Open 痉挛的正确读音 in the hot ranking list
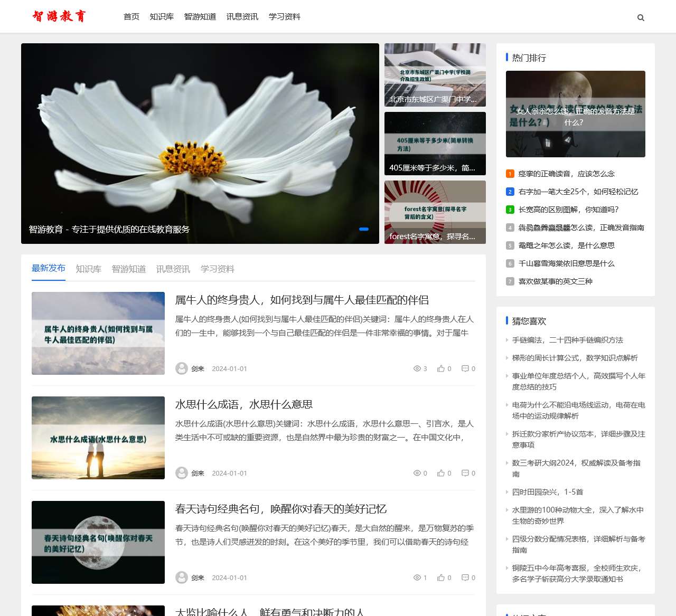 [567, 173]
